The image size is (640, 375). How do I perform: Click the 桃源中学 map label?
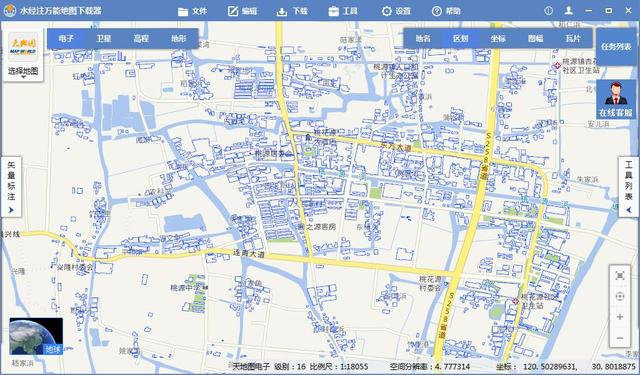click(x=187, y=287)
